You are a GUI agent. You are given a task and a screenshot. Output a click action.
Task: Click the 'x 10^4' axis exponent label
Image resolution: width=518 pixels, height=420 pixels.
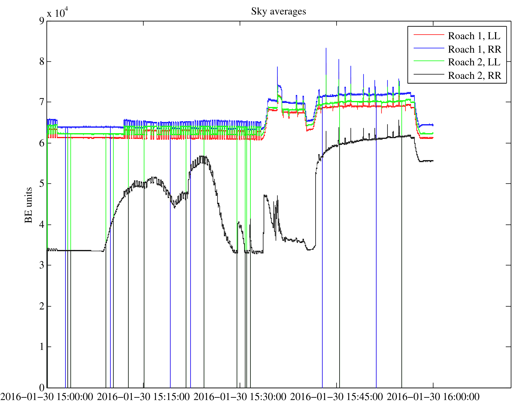(57, 13)
